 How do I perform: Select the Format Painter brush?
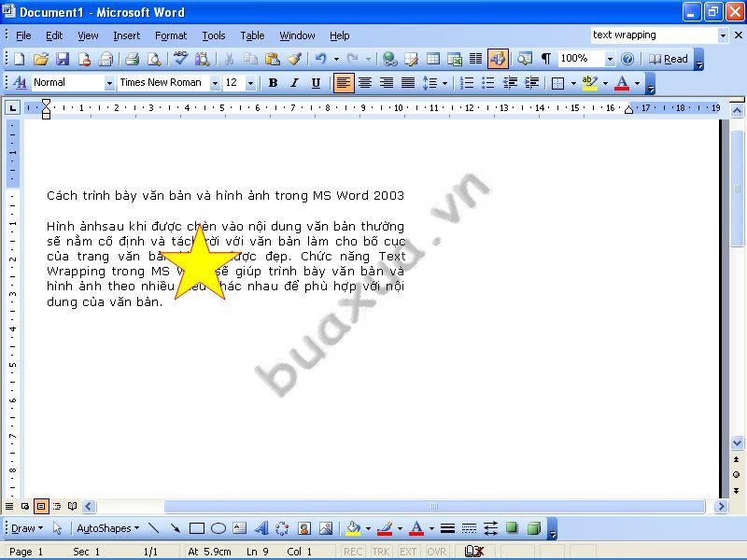point(294,59)
